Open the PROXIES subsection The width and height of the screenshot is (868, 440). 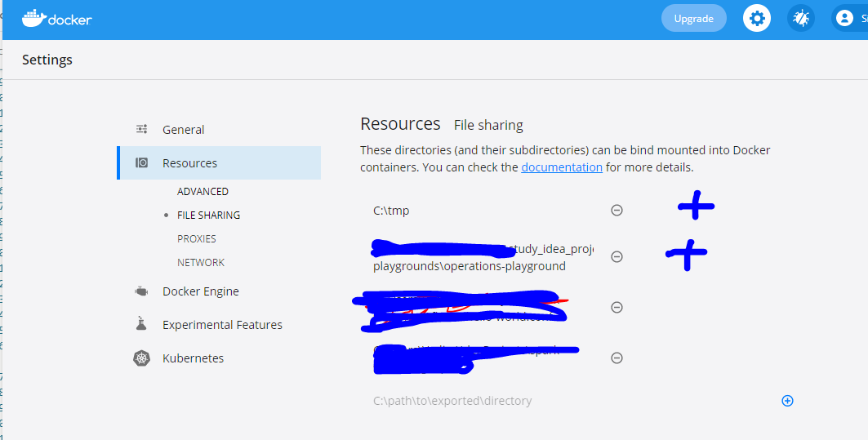point(197,239)
